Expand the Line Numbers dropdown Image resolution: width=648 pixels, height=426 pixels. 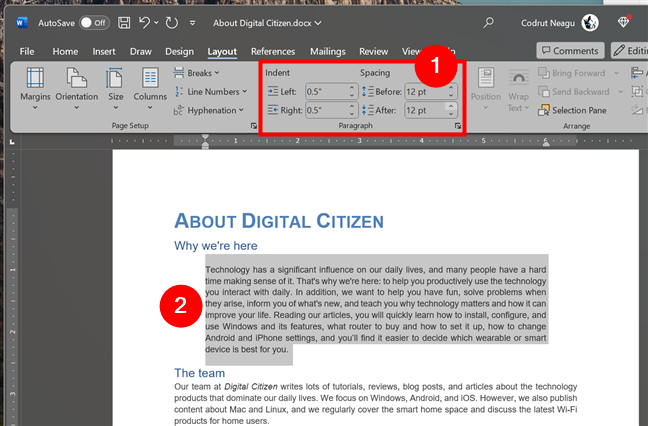click(x=211, y=92)
